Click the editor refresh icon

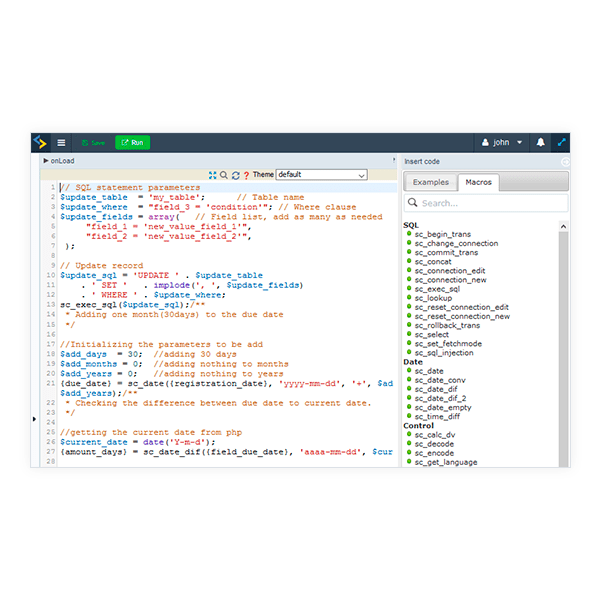click(236, 175)
